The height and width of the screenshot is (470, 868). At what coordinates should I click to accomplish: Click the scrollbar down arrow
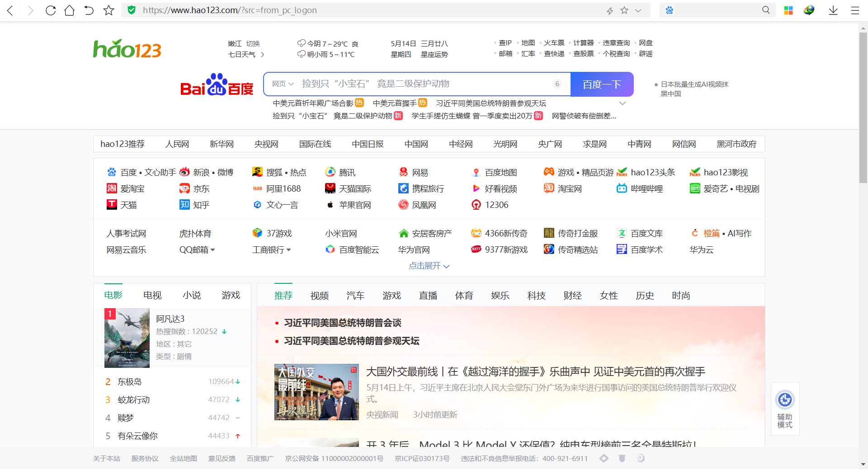click(x=863, y=464)
